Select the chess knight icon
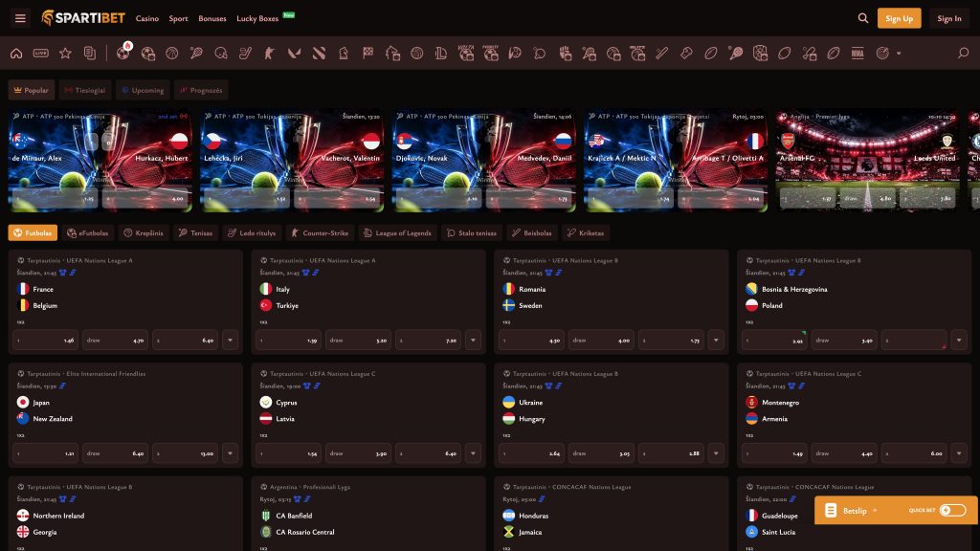The height and width of the screenshot is (551, 980). pyautogui.click(x=344, y=54)
